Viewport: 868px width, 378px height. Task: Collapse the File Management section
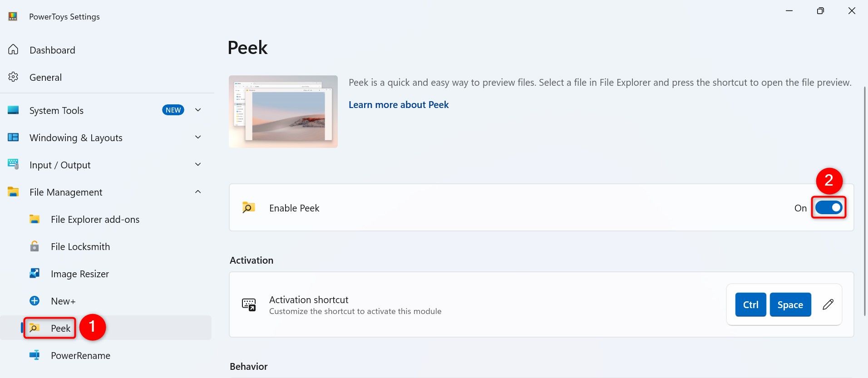198,192
